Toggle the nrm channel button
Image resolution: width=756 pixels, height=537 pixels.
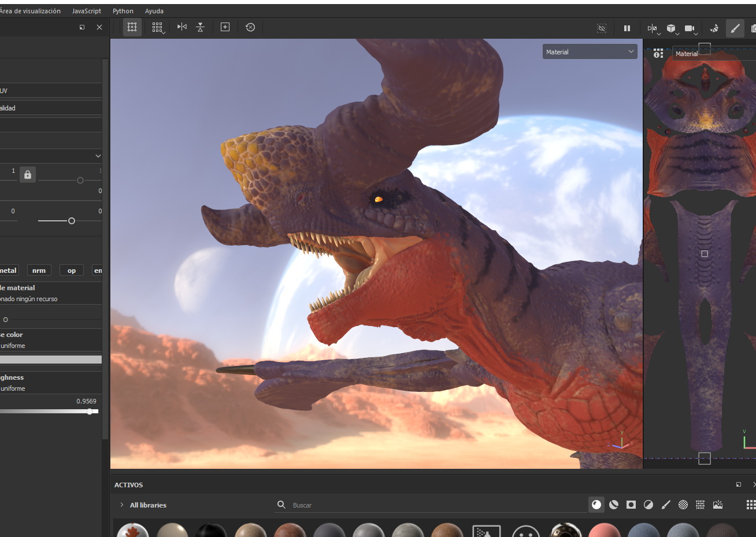(39, 271)
